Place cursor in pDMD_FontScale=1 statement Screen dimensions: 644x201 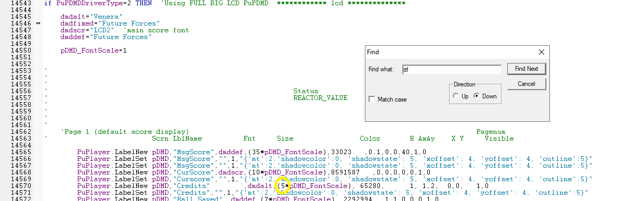[94, 51]
